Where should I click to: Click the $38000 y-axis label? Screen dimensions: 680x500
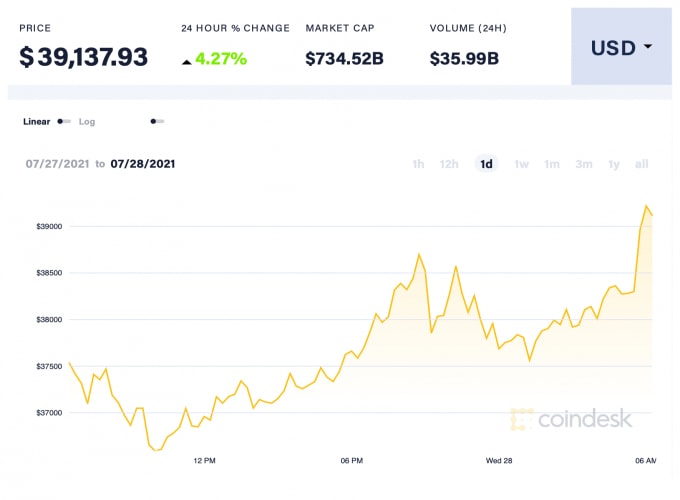point(49,320)
